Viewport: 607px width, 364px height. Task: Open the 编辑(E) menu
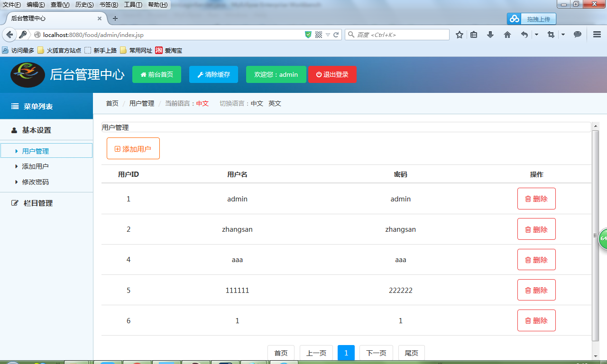pyautogui.click(x=36, y=5)
